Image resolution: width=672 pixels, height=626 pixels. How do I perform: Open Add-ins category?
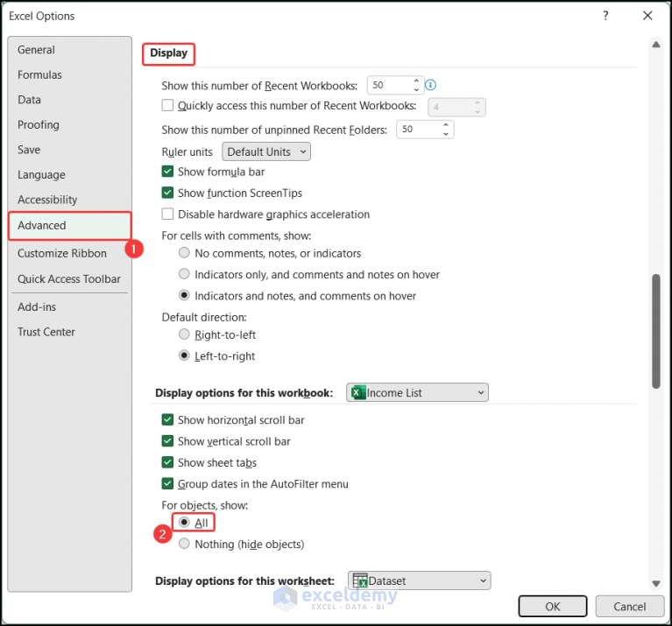pyautogui.click(x=69, y=307)
